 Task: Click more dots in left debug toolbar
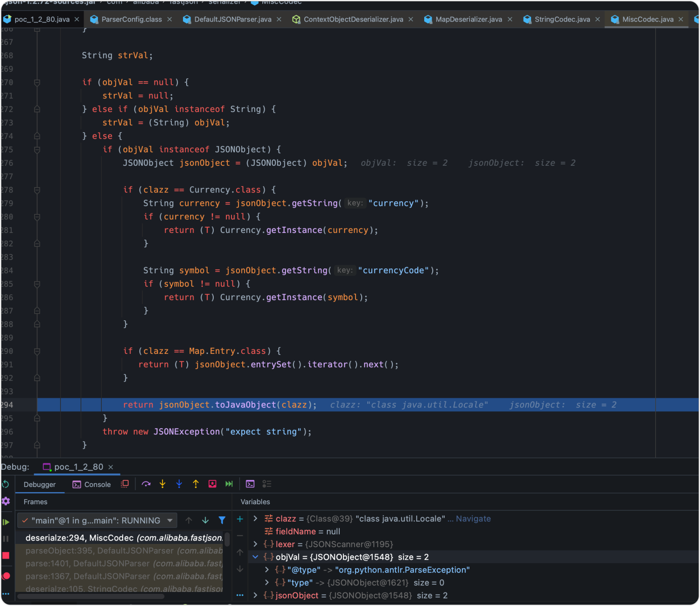click(x=6, y=594)
